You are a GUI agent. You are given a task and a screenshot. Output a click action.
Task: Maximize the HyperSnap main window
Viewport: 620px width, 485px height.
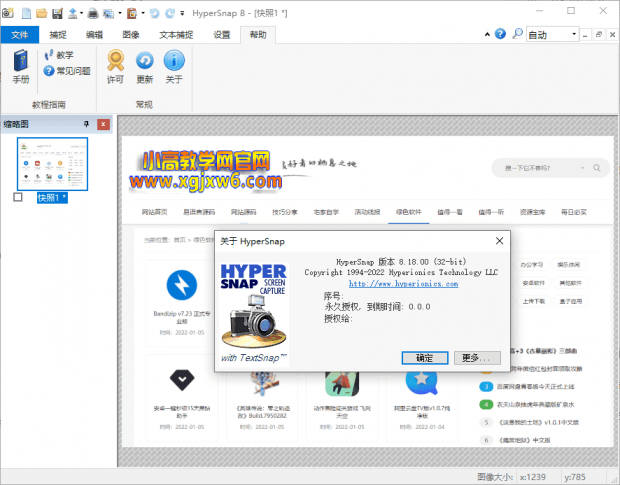571,11
